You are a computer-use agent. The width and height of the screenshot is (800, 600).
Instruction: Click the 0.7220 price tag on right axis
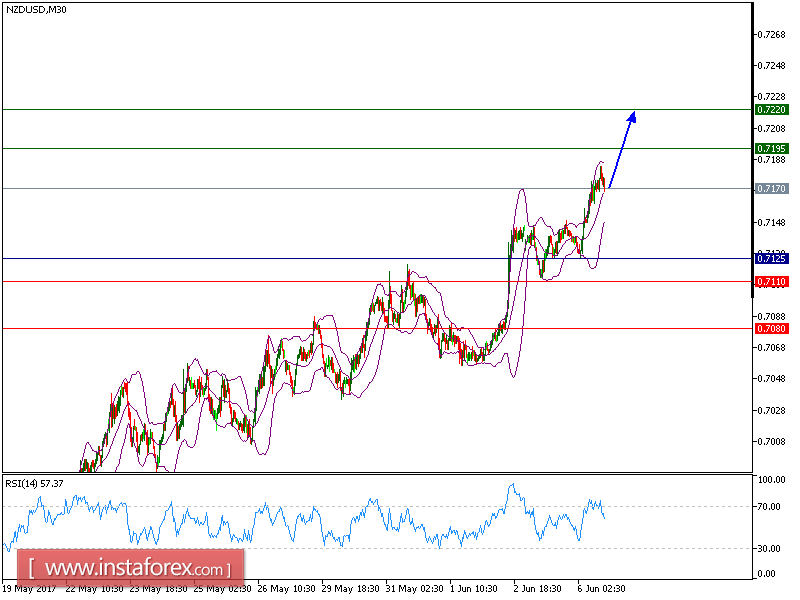tap(770, 109)
